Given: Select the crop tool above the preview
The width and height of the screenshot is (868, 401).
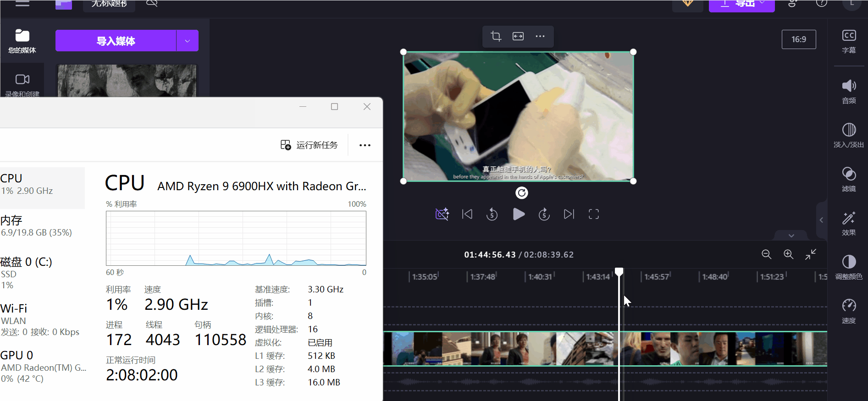Looking at the screenshot, I should (496, 36).
